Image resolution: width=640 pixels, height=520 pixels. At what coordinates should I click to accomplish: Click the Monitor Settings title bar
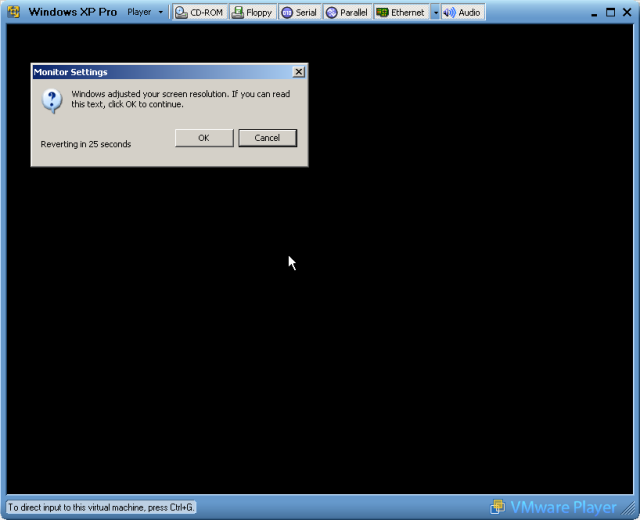click(169, 72)
